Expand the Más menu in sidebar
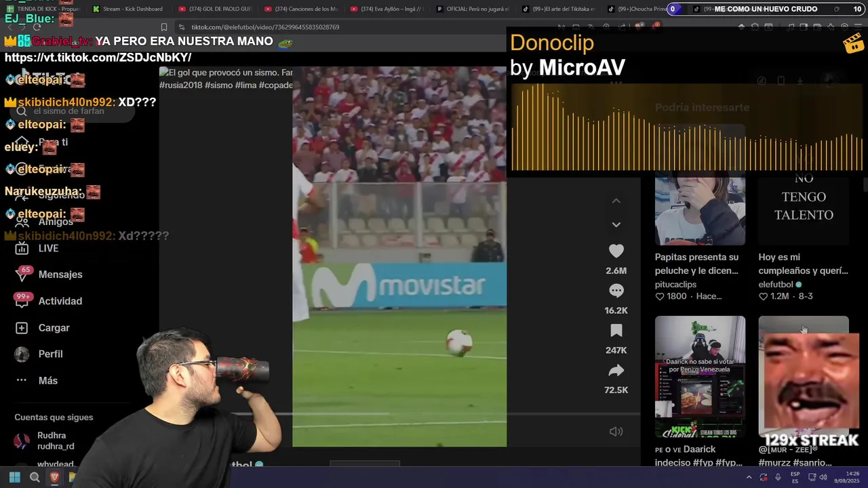Image resolution: width=868 pixels, height=488 pixels. pos(47,380)
